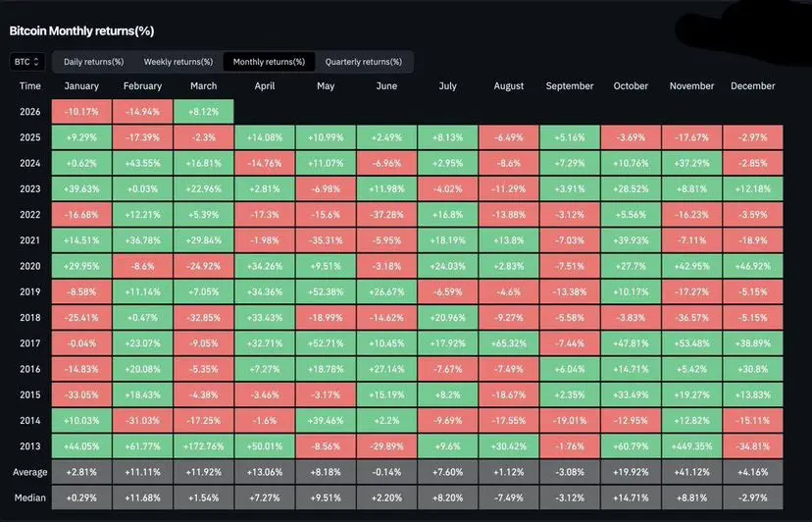Viewport: 812px width, 522px height.
Task: Click the March column header
Action: click(x=204, y=86)
